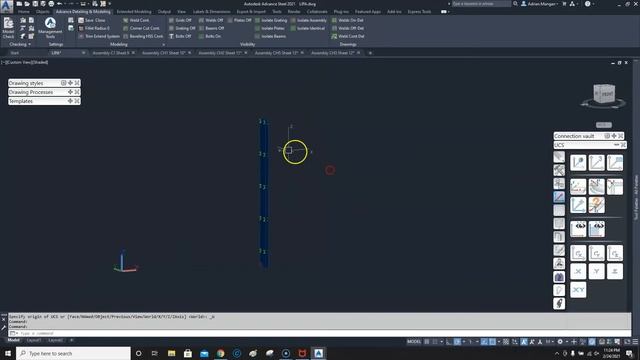This screenshot has height=360, width=640.
Task: Click Welds On Det
Action: [348, 20]
